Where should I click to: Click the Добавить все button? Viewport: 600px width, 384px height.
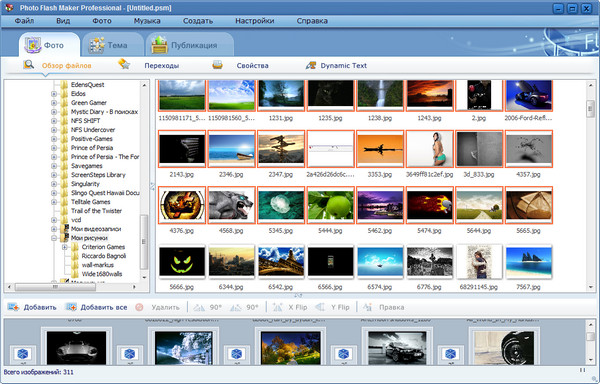coord(96,307)
